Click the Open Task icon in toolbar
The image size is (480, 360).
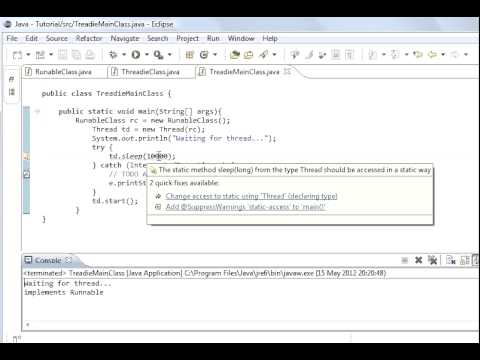[x=249, y=54]
